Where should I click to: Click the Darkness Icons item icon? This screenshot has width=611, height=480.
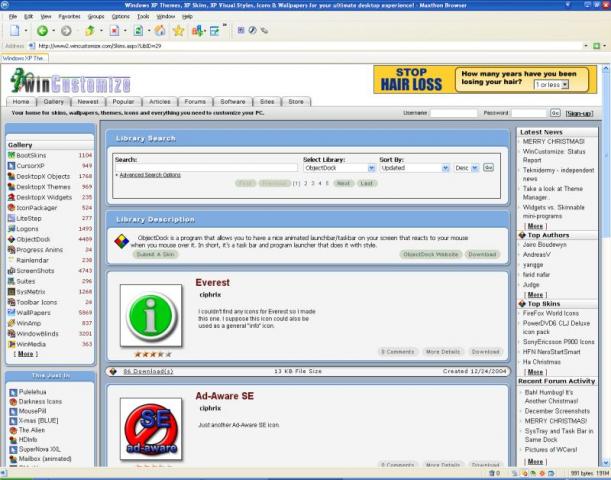[13, 402]
